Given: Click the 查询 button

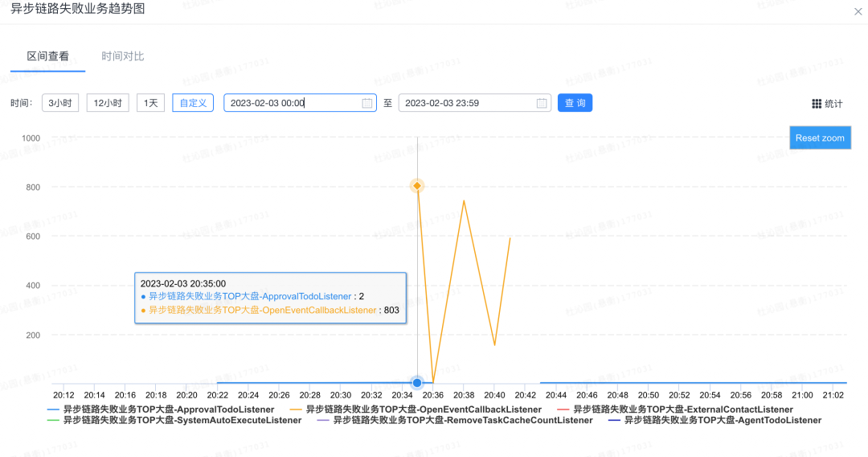Looking at the screenshot, I should 575,103.
